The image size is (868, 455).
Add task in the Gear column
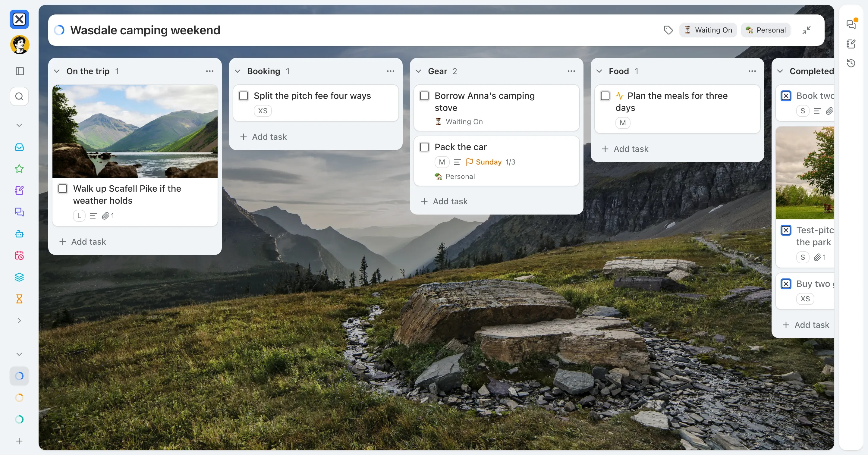(x=445, y=201)
